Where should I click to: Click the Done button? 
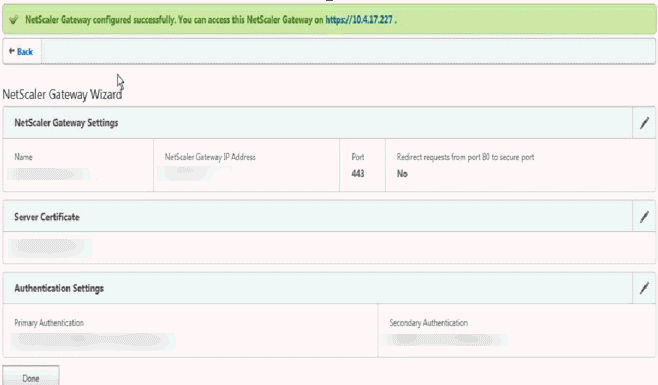[31, 376]
